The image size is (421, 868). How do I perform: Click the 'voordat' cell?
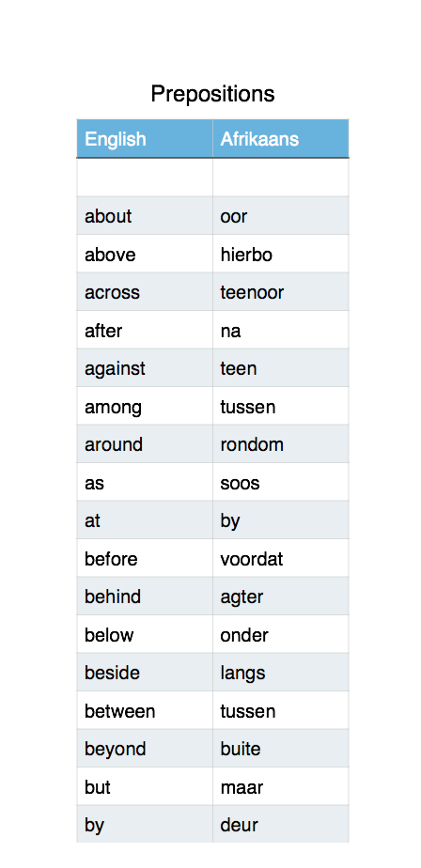pos(281,558)
